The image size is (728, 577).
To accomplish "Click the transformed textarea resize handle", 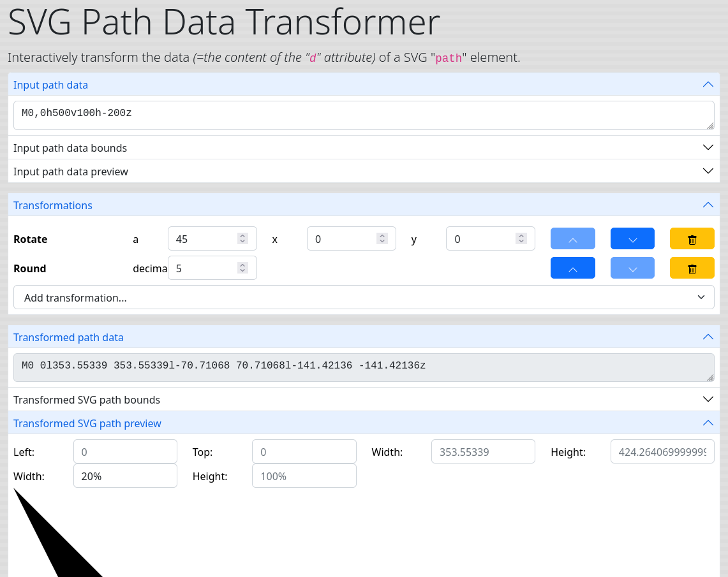I will tap(710, 378).
